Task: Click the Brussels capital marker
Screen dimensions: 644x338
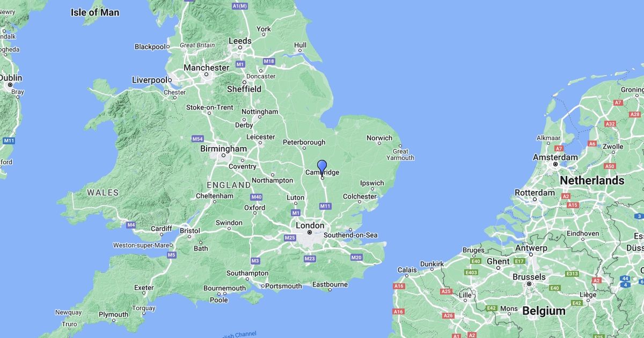Action: 529,284
